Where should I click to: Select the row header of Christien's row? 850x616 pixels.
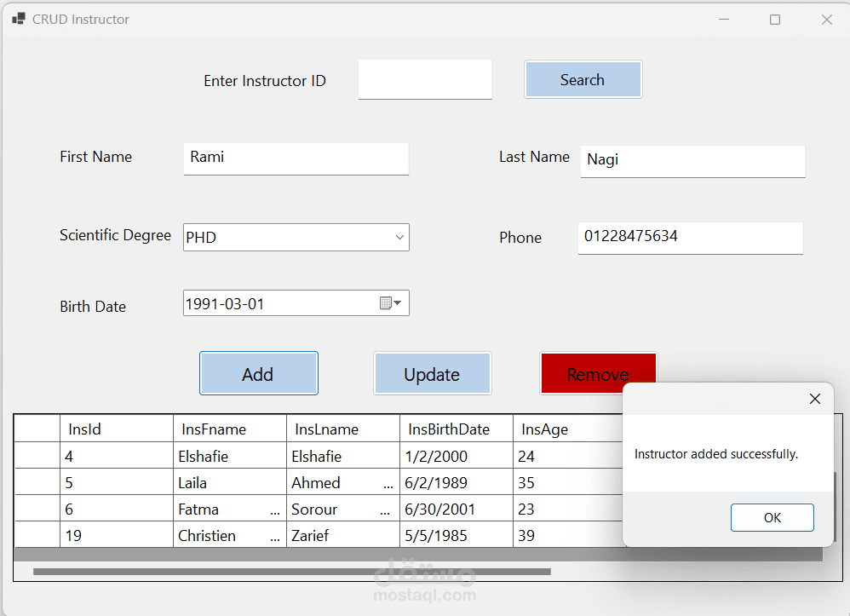click(x=37, y=535)
